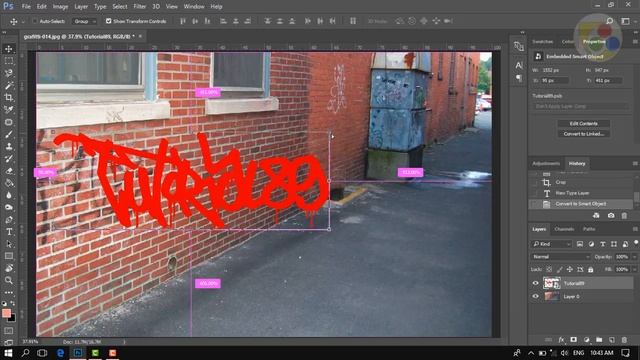Open the layer filter Kind dropdown
640x360 pixels.
point(551,244)
